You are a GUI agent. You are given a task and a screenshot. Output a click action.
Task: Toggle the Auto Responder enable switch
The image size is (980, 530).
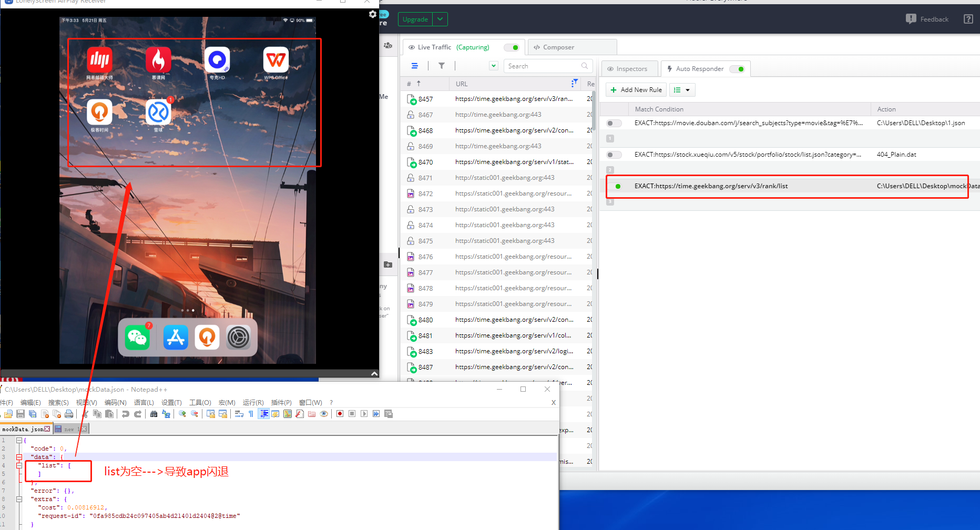point(737,69)
